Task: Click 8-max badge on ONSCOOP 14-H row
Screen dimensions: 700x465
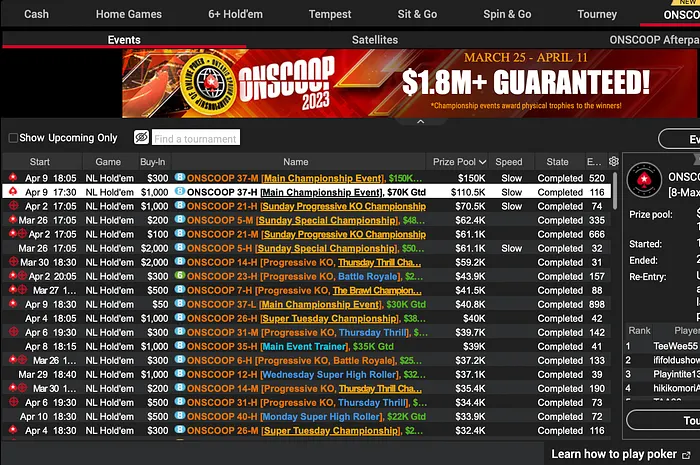Action: 179,262
